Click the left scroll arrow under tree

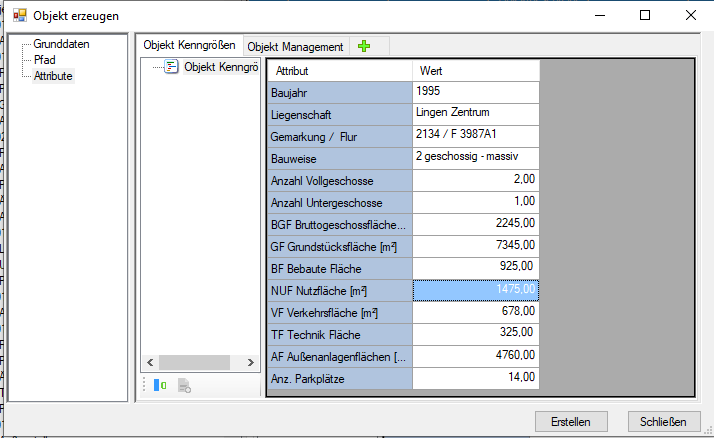(x=150, y=362)
